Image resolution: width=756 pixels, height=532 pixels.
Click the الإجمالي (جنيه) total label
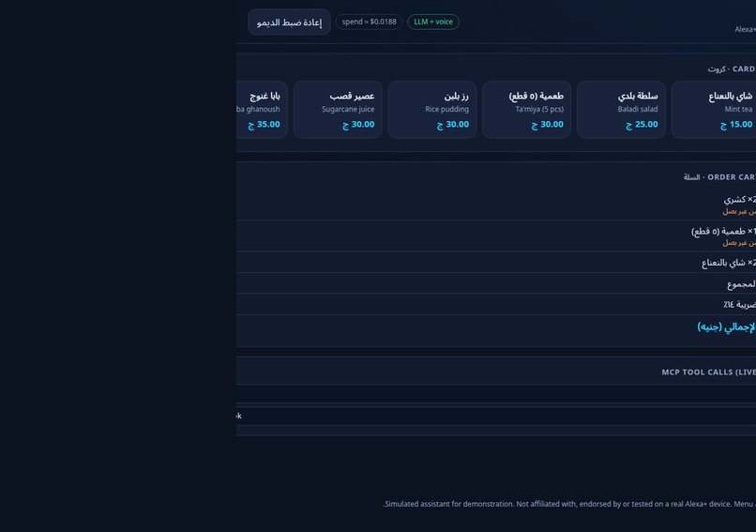pos(726,327)
